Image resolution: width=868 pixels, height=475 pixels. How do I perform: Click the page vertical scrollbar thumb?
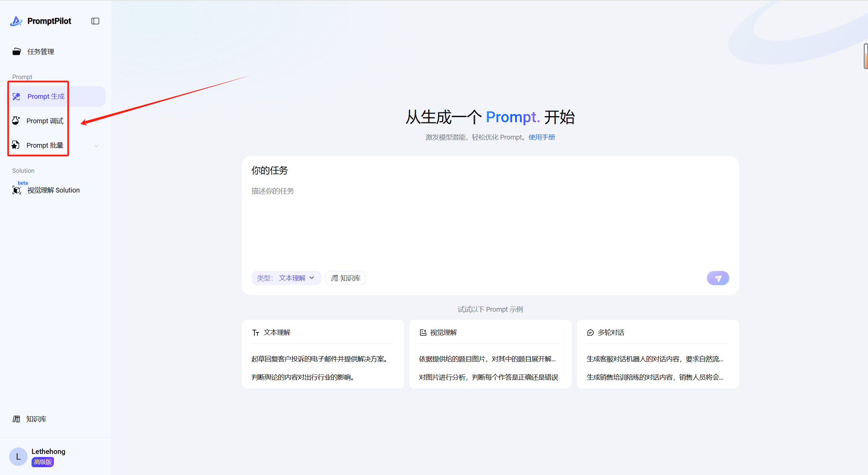[865, 56]
